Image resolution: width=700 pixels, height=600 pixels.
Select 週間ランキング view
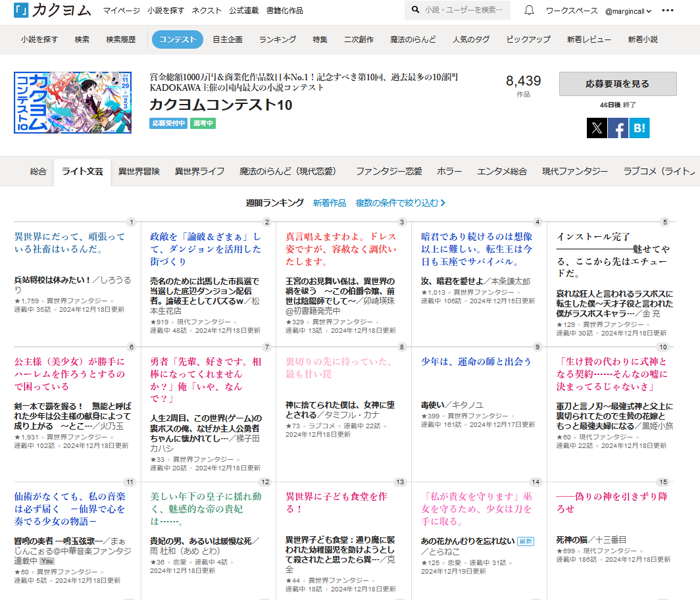[x=274, y=203]
